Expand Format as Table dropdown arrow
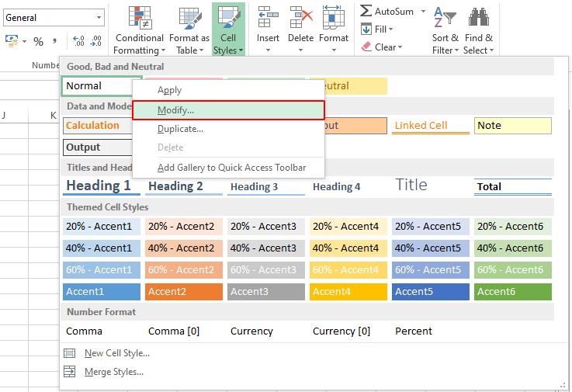This screenshot has width=572, height=392. click(201, 50)
